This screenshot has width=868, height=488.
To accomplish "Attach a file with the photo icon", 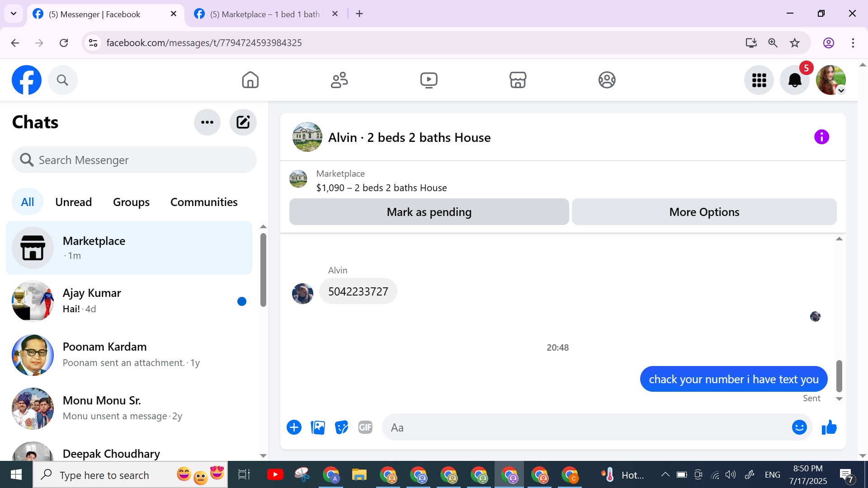I will click(318, 427).
